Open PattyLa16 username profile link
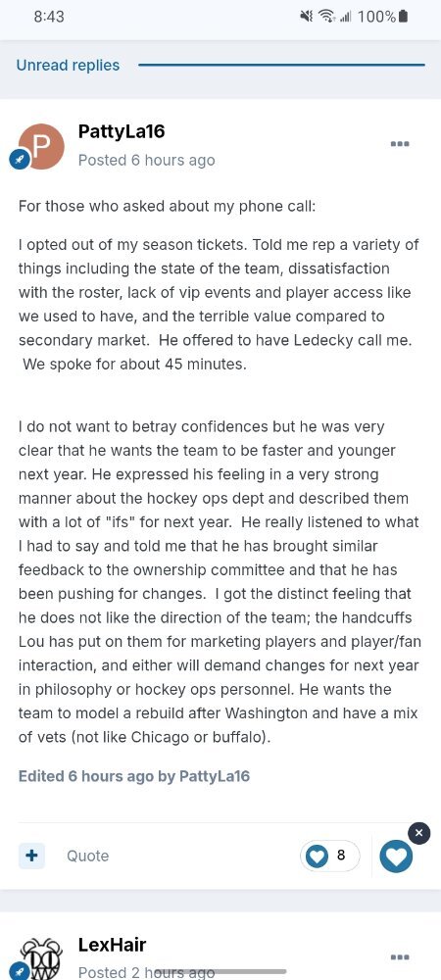The height and width of the screenshot is (980, 441). point(122,131)
